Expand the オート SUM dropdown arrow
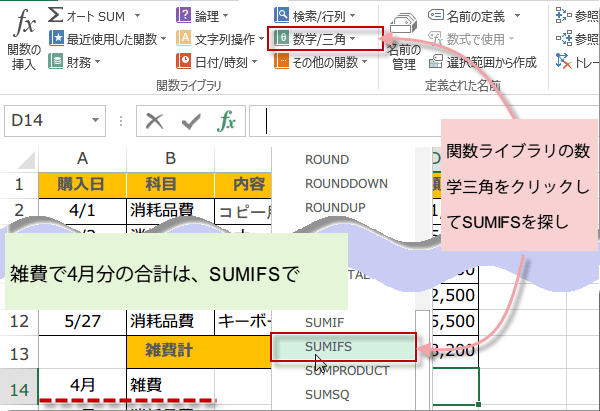The width and height of the screenshot is (600, 411). point(137,16)
